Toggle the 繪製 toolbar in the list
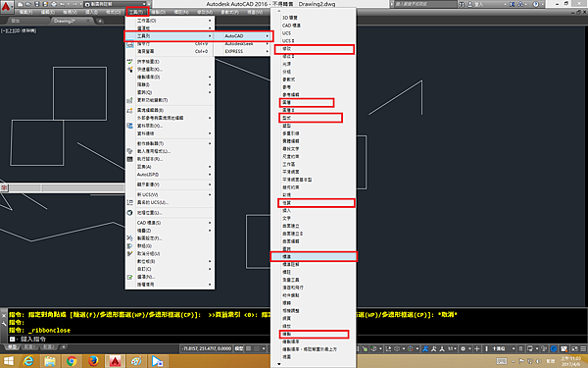588x368 pixels. pos(314,334)
